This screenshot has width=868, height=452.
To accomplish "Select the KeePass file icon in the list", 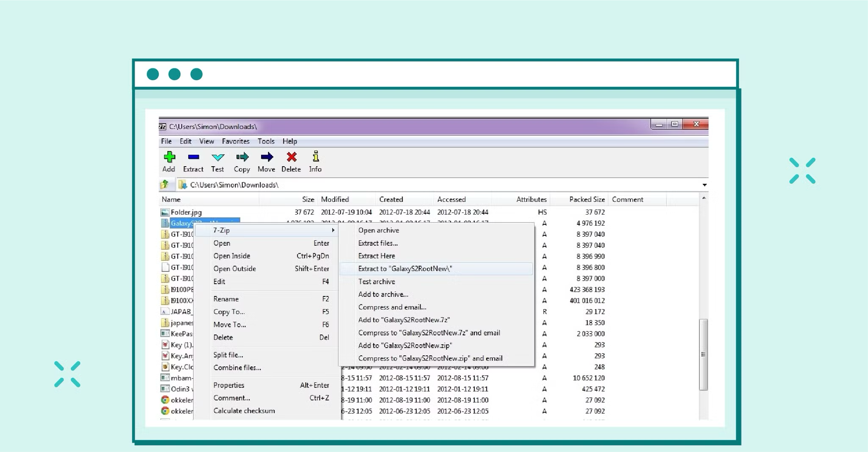I will click(x=165, y=334).
